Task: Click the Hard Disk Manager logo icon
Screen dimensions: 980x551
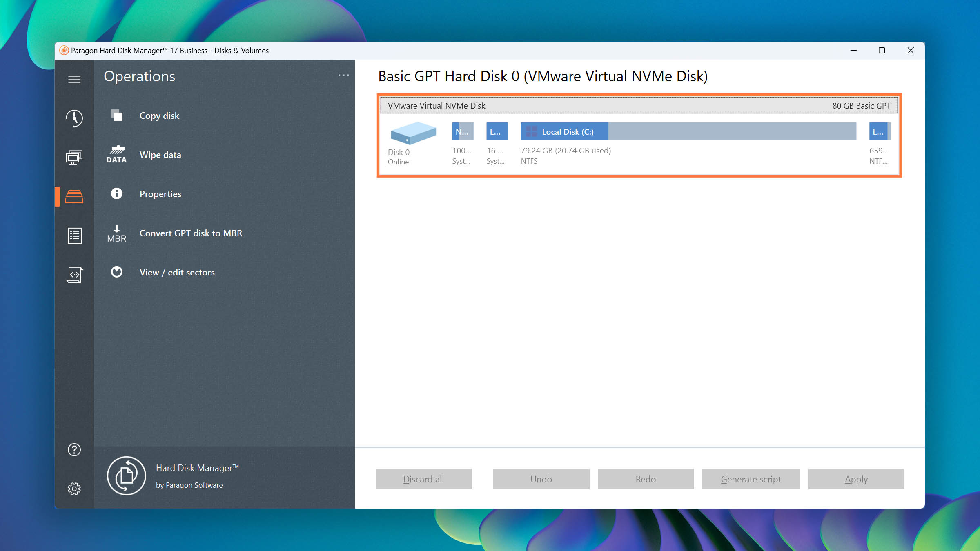Action: tap(127, 476)
